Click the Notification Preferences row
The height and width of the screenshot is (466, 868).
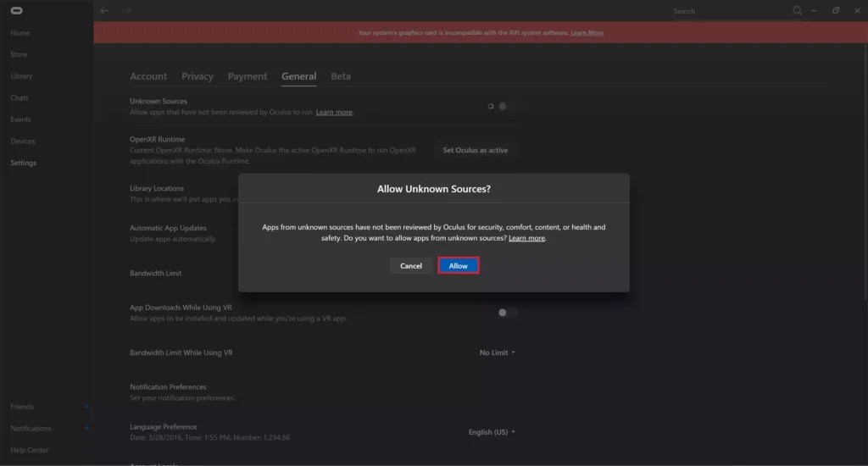(x=323, y=391)
